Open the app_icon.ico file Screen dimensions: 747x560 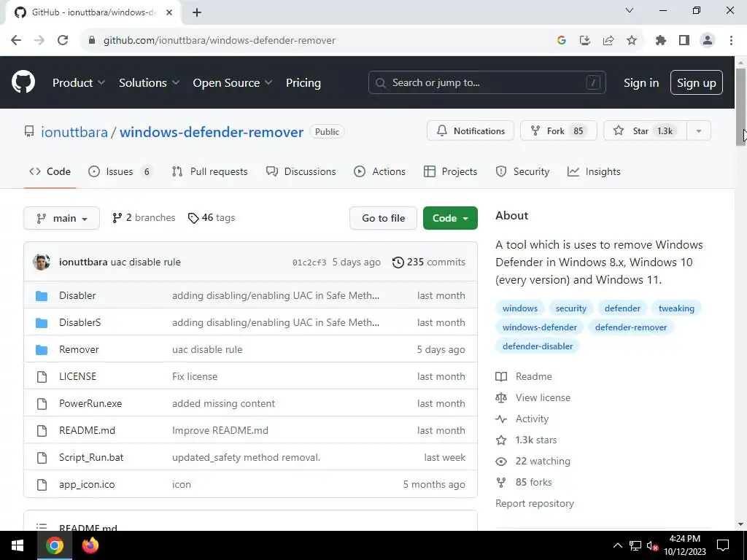87,484
